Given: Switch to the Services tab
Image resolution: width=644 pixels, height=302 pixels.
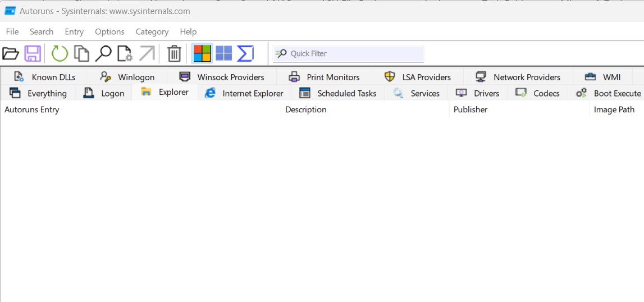Looking at the screenshot, I should pos(417,93).
